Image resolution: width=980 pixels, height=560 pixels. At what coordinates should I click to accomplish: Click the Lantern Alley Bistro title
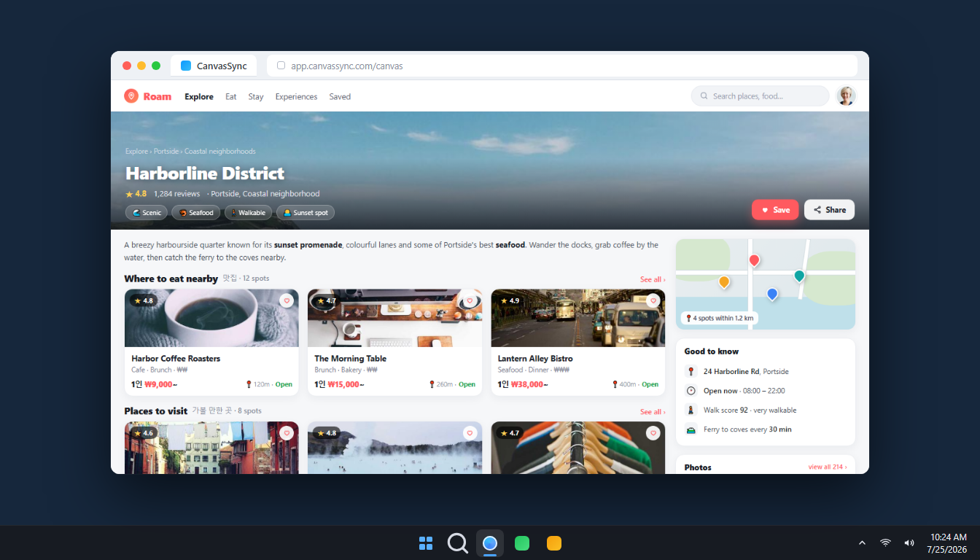point(535,359)
